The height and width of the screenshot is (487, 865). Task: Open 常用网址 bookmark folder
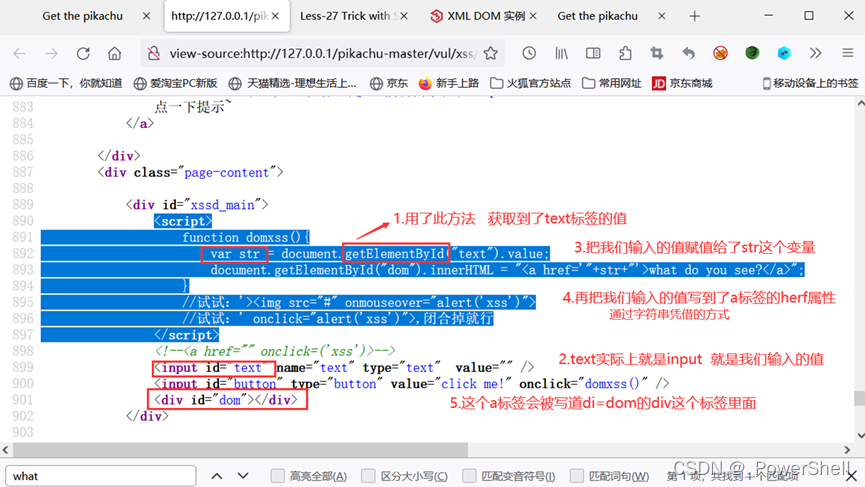(x=612, y=83)
